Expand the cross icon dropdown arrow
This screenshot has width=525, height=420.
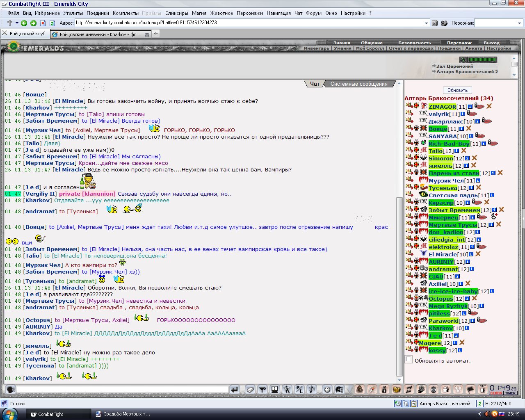point(17,23)
